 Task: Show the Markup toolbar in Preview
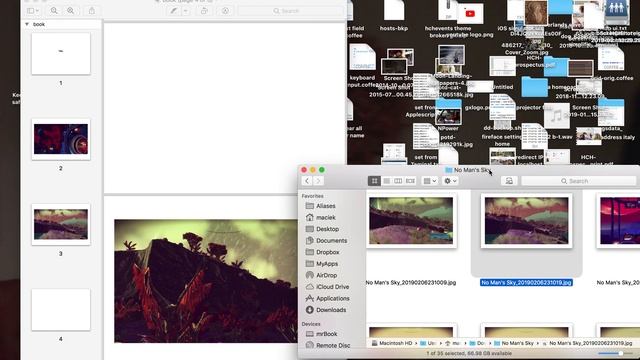click(225, 11)
